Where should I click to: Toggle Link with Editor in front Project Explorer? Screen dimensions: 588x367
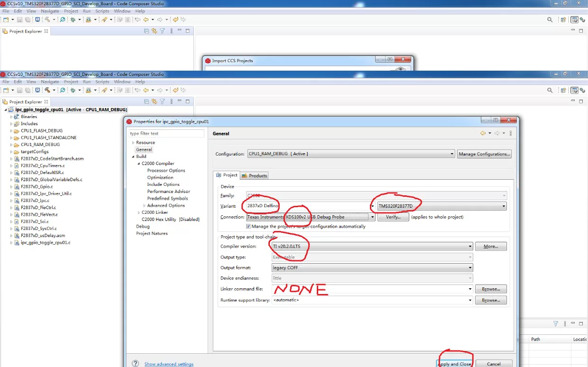tap(154, 101)
